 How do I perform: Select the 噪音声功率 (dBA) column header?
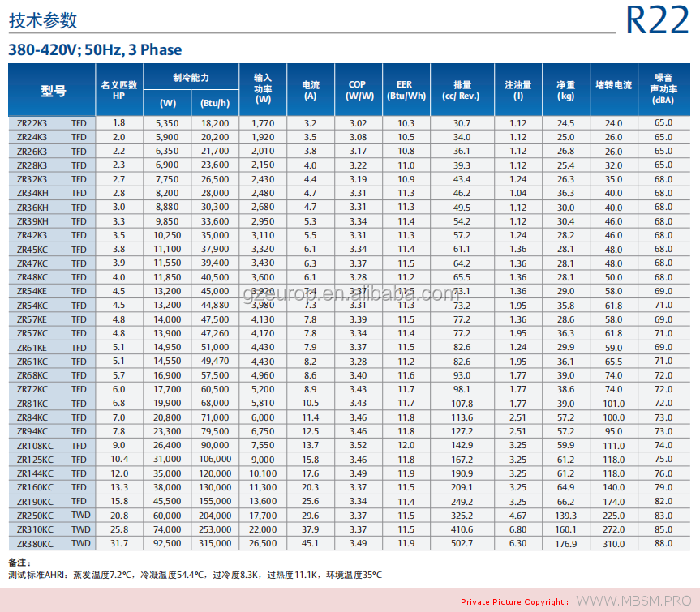(x=663, y=90)
